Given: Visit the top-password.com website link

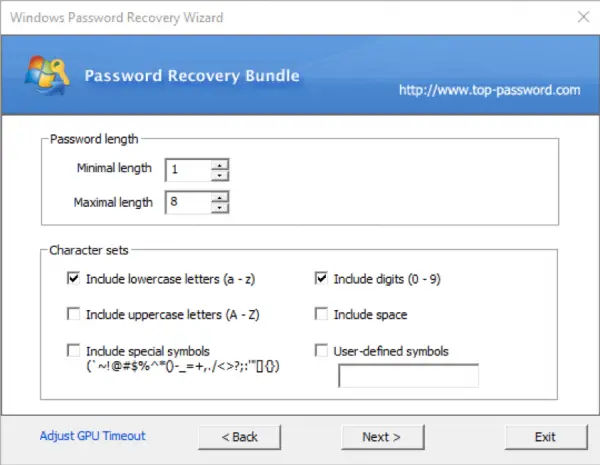Looking at the screenshot, I should pyautogui.click(x=489, y=90).
